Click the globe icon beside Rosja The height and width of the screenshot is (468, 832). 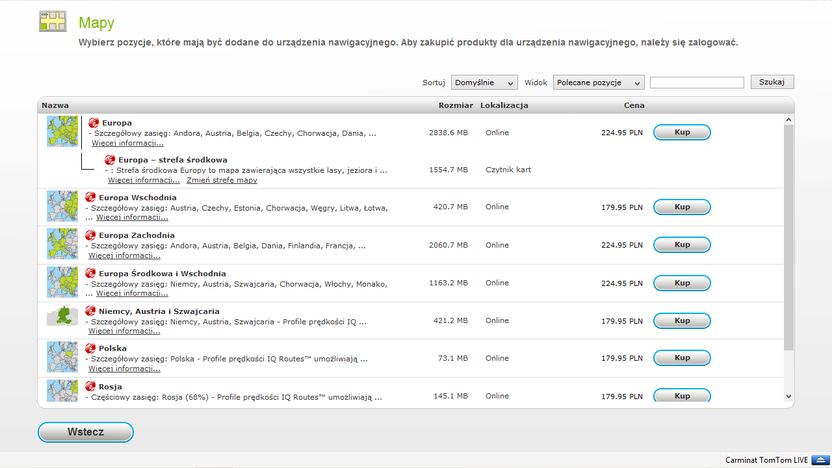(90, 386)
